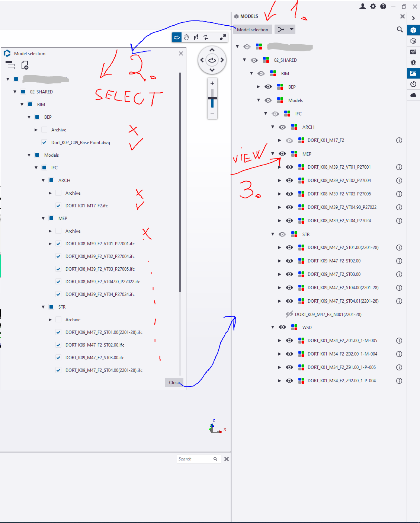
Task: Open the user account menu in title bar
Action: 363,6
